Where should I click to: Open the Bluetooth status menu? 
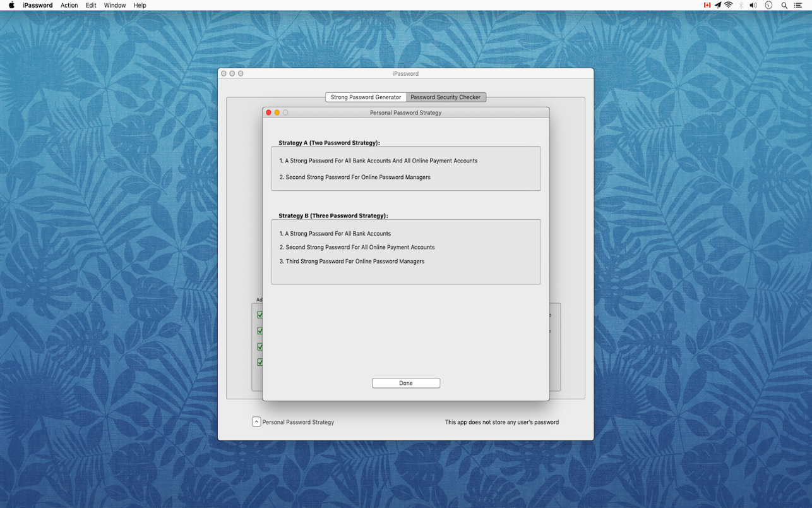741,5
